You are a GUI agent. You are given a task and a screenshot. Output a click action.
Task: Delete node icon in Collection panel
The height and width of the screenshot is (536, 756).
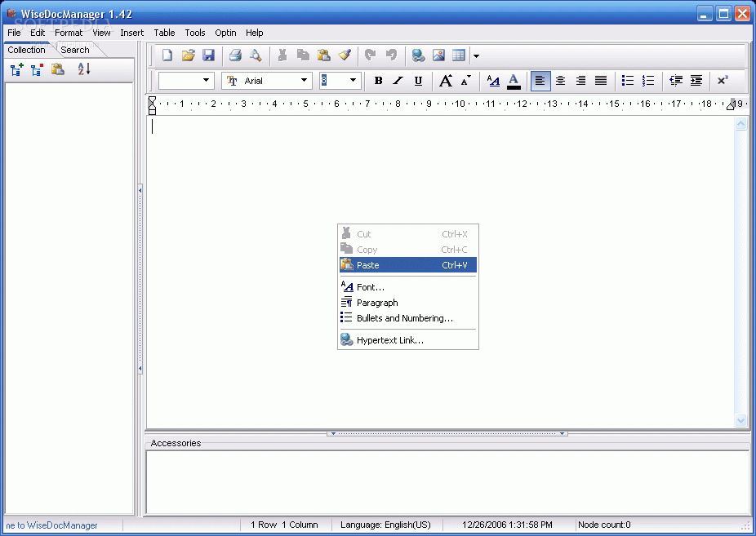[37, 69]
